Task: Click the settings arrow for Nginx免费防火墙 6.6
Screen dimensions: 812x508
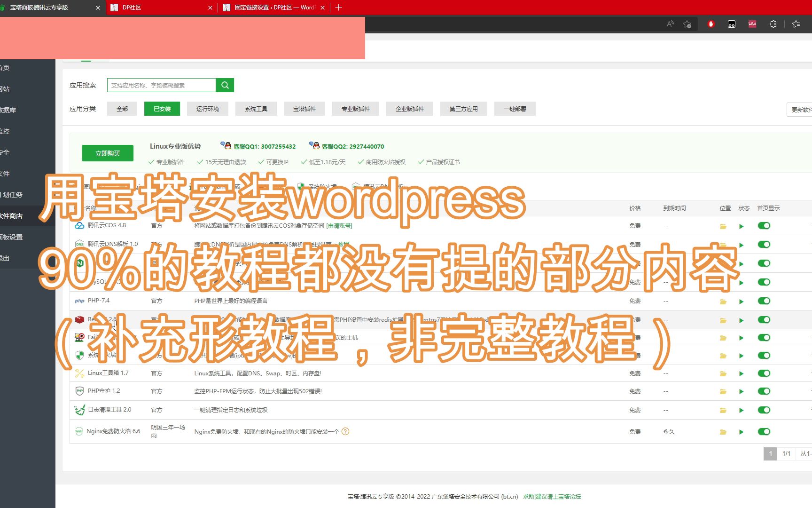Action: click(x=742, y=432)
